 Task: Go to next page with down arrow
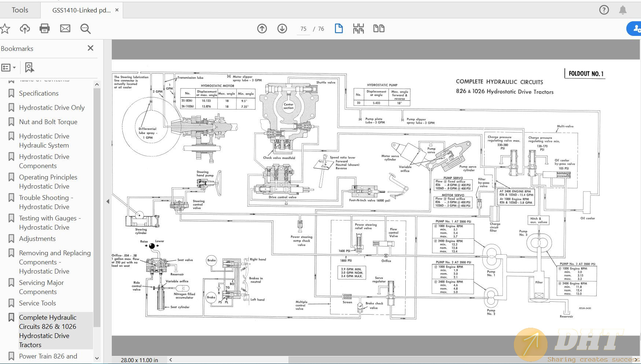click(282, 29)
